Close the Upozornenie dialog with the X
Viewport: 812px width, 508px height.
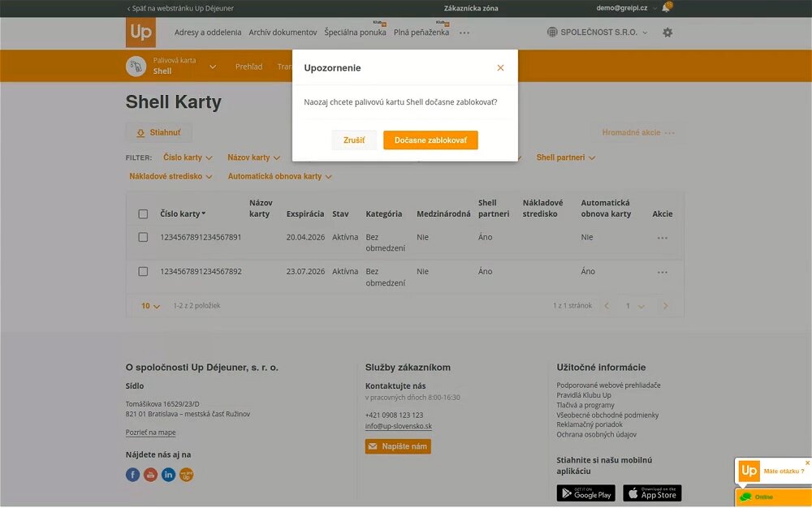tap(500, 68)
